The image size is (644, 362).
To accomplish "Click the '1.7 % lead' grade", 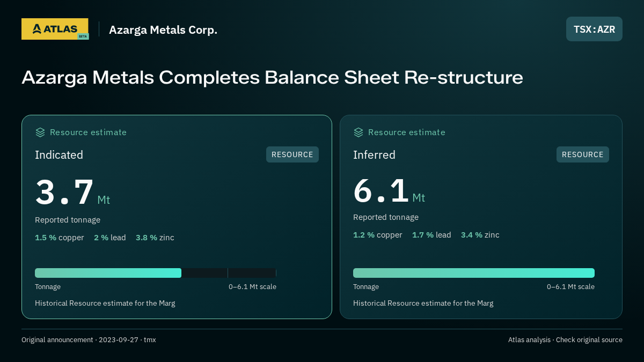I will click(431, 235).
